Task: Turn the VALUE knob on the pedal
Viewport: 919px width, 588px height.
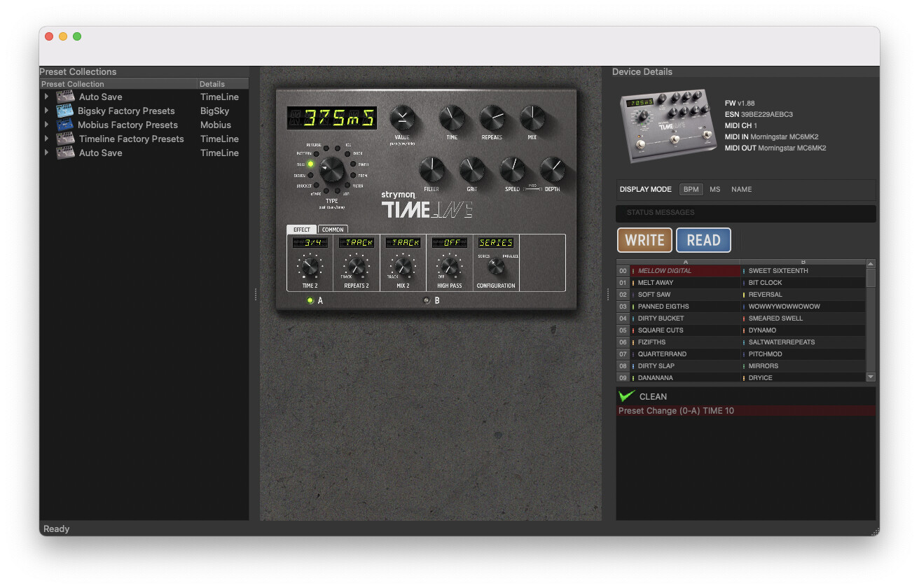Action: (x=402, y=118)
